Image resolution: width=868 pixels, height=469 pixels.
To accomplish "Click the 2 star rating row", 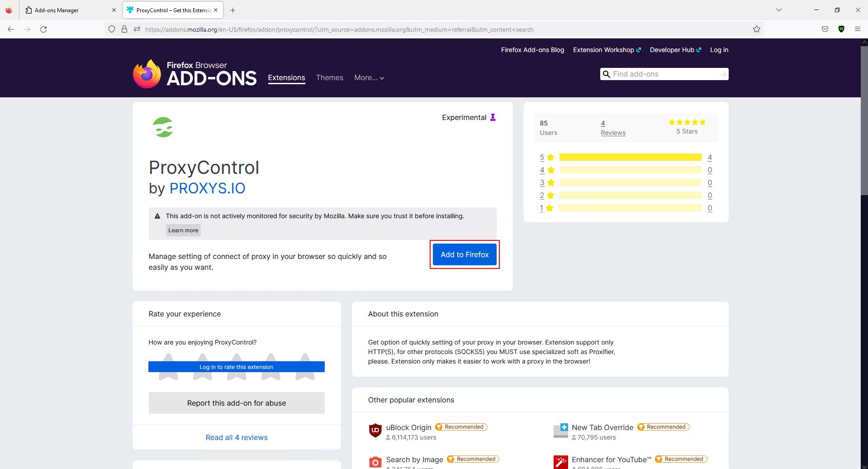I will click(626, 195).
